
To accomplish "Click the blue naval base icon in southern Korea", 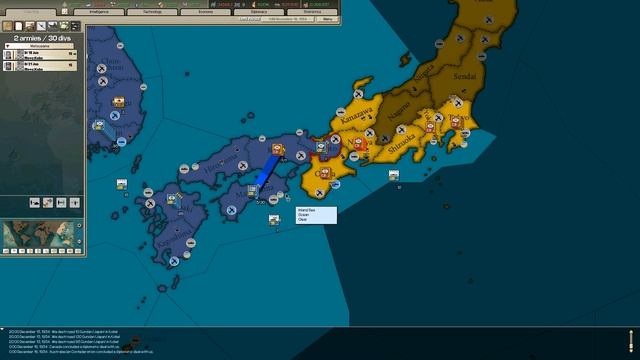I will tap(122, 142).
